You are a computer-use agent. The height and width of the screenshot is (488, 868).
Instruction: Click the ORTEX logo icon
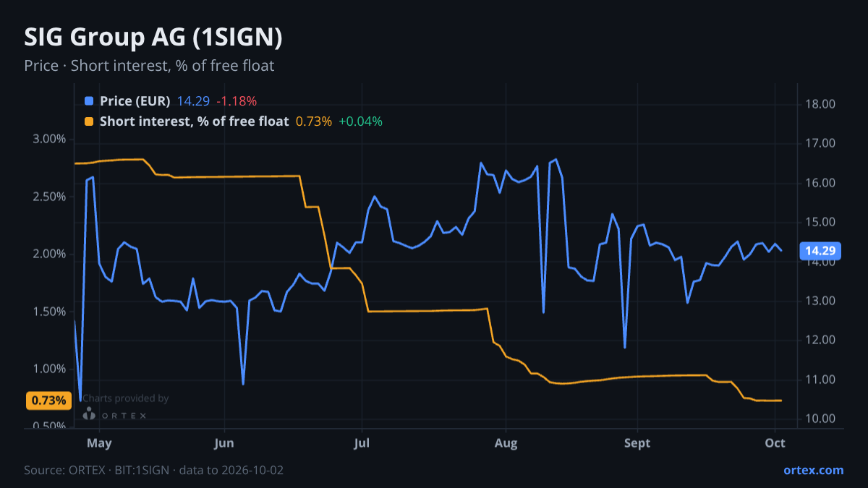tap(89, 414)
